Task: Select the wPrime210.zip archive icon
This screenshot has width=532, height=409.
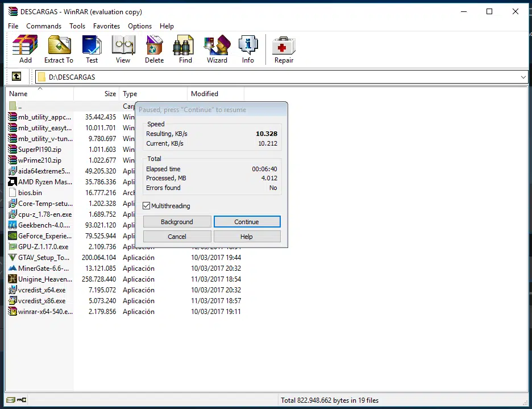Action: [13, 160]
